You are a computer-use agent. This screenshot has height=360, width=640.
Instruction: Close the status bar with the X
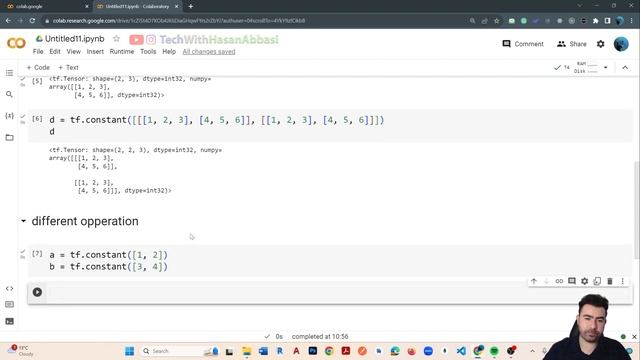(x=634, y=337)
